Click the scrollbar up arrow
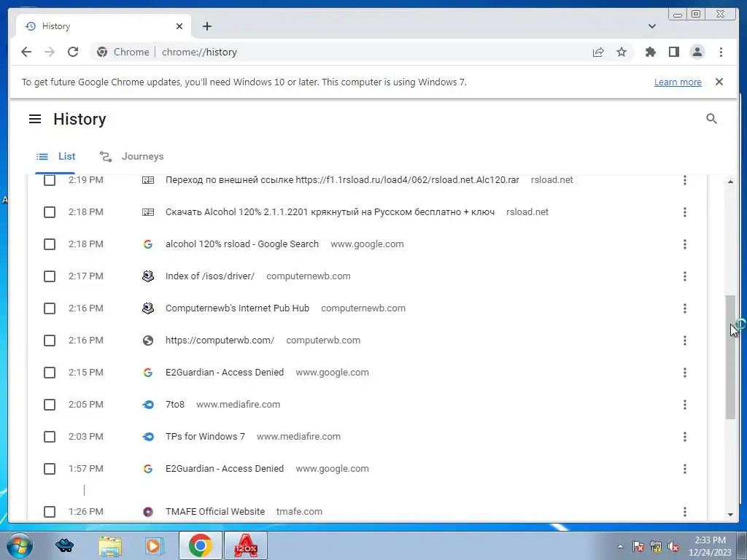Screen dimensions: 747x560 tap(730, 182)
